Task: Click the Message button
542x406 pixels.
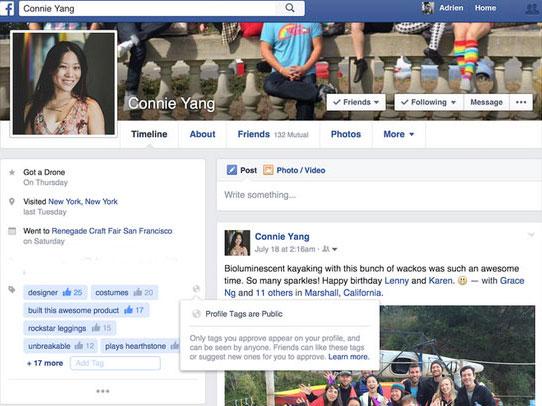Action: pos(486,102)
